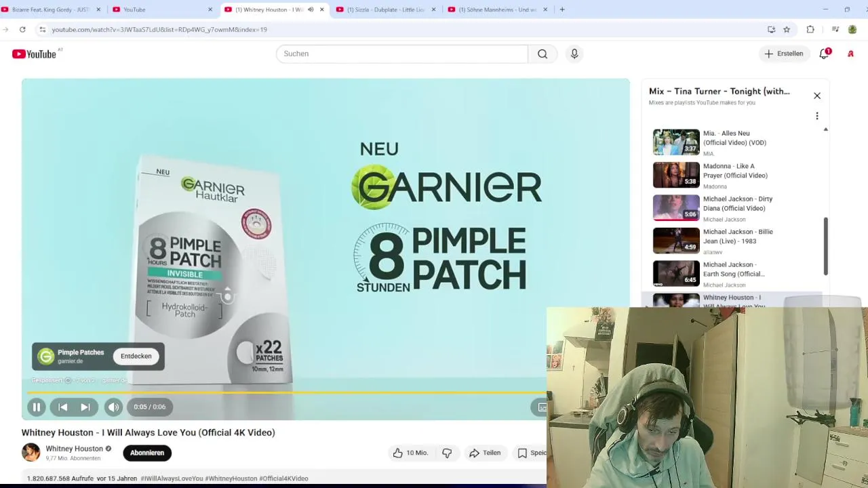
Task: Bookmark the page with the star icon
Action: coord(787,30)
